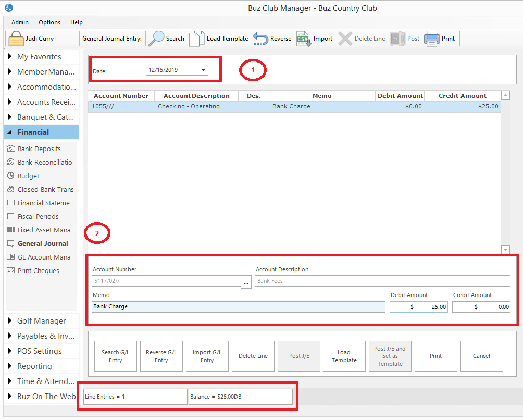
Task: Click the Cancel button
Action: coord(482,356)
